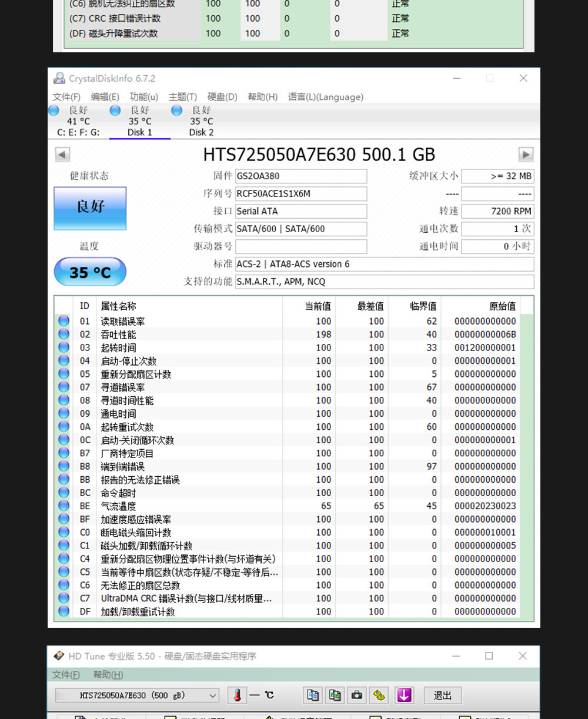588x719 pixels.
Task: Click the power-on hours field 0 小时
Action: pyautogui.click(x=497, y=246)
